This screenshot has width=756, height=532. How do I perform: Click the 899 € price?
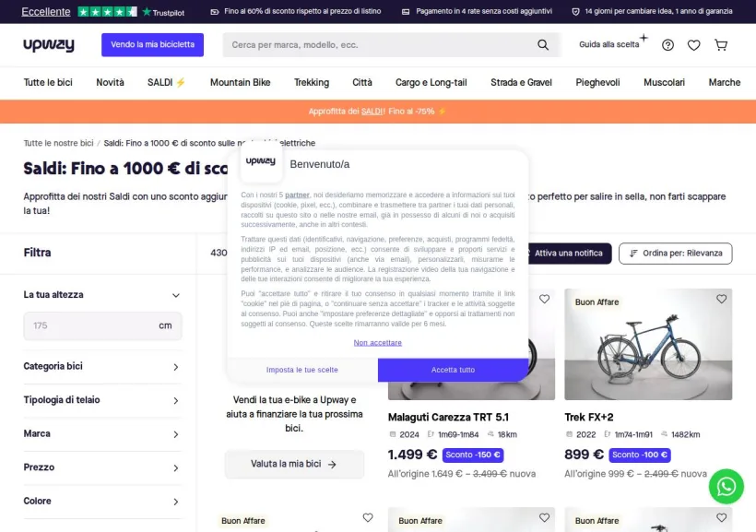584,455
